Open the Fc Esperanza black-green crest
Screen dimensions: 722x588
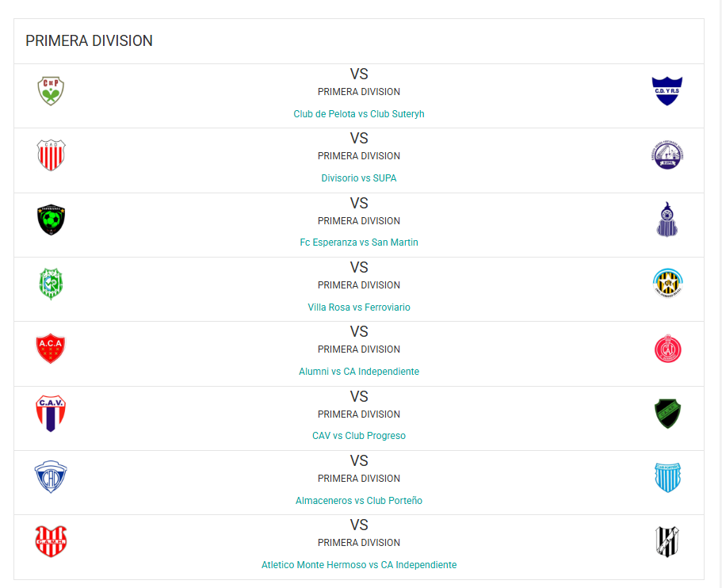pos(51,220)
